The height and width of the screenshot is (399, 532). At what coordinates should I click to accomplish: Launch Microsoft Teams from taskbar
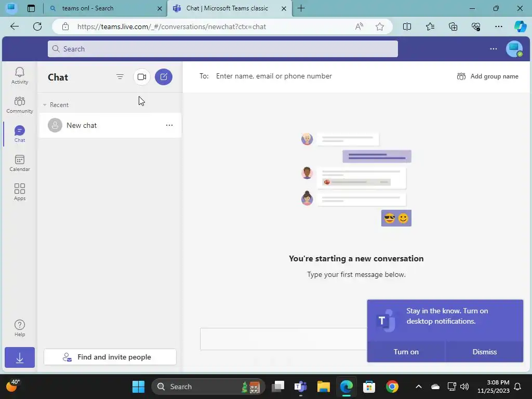(301, 387)
